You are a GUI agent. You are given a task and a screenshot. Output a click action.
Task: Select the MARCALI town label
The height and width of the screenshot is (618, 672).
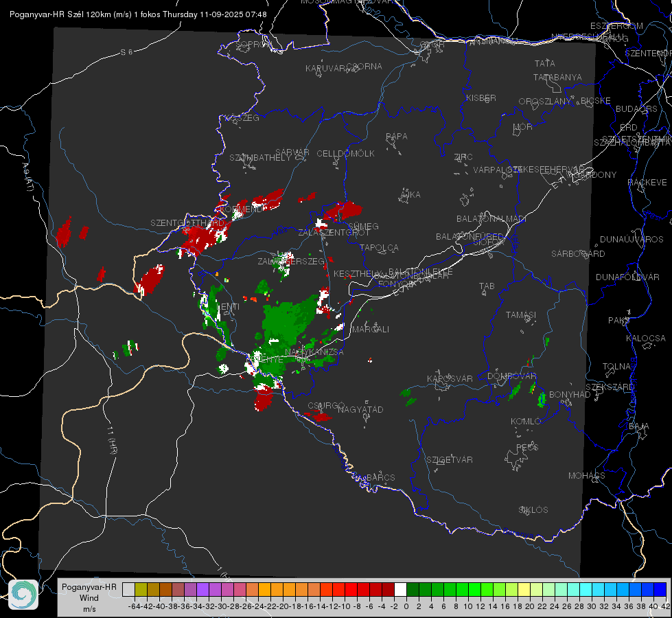coord(370,330)
